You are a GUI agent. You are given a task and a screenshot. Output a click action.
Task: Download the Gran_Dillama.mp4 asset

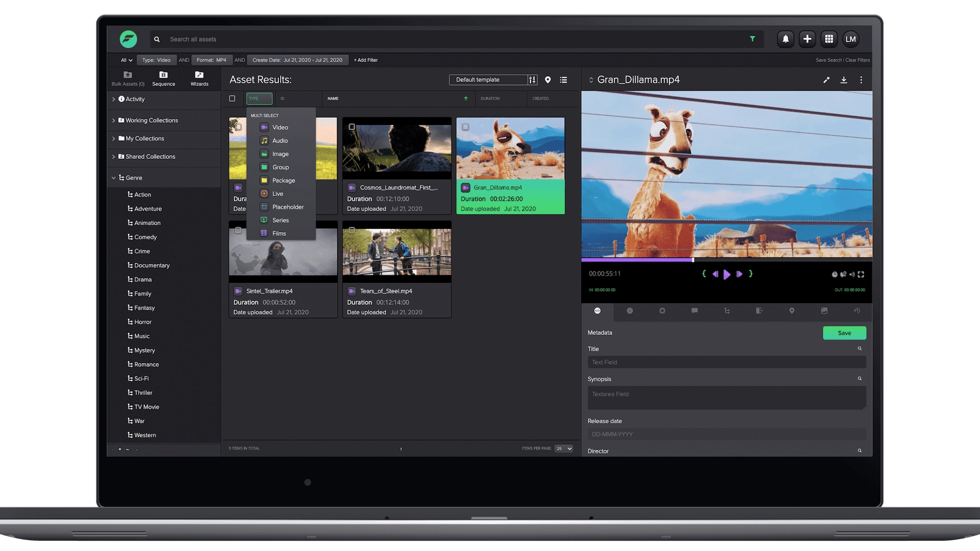coord(844,80)
